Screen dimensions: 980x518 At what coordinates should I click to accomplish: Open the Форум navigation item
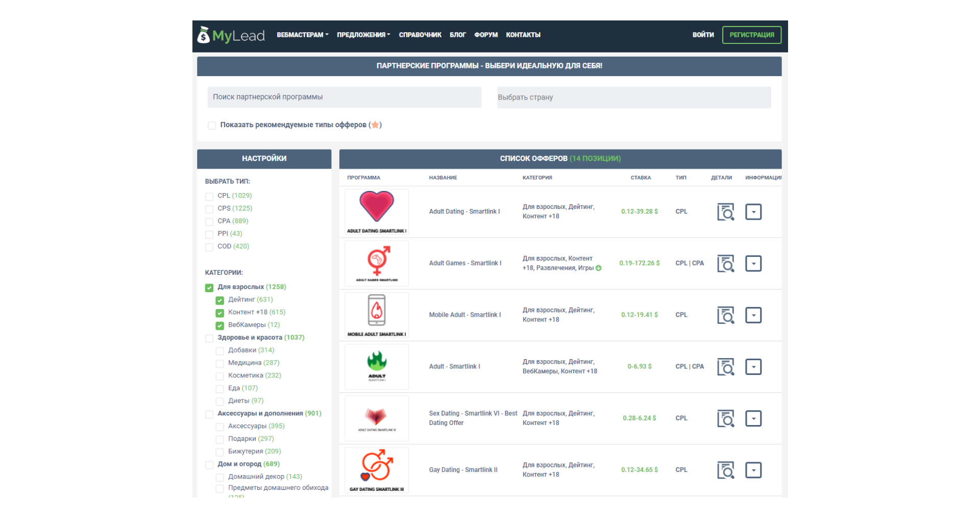click(x=486, y=35)
